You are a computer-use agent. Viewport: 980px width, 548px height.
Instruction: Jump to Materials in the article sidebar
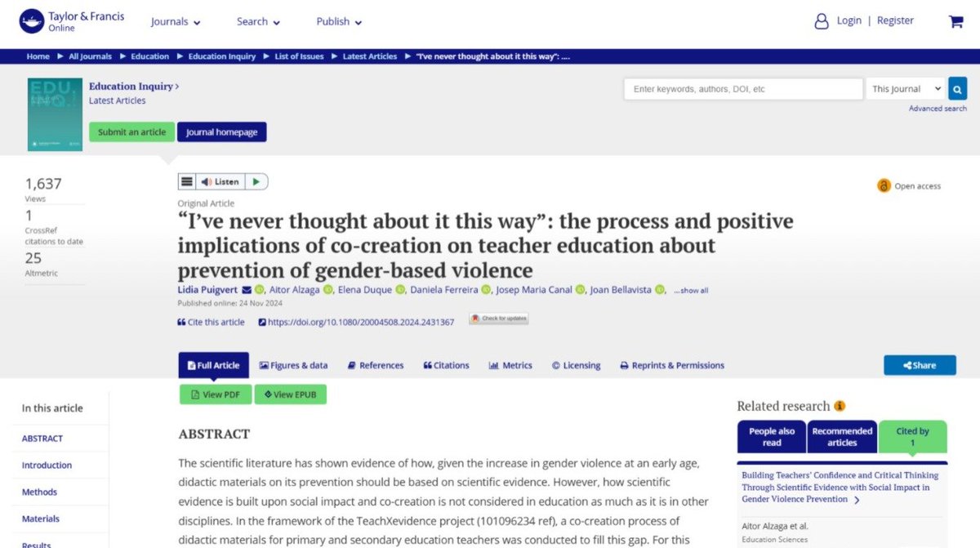(x=41, y=519)
